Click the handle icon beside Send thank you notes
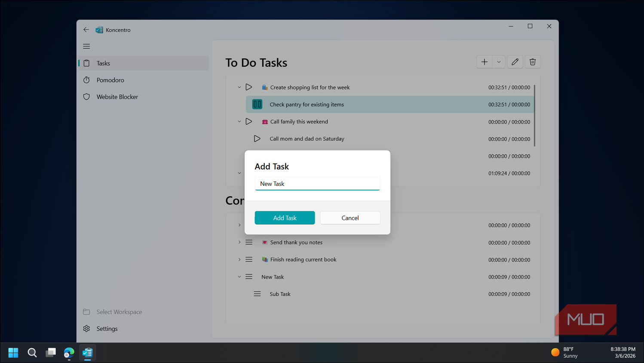Screen dimensions: 644x363 pyautogui.click(x=249, y=242)
